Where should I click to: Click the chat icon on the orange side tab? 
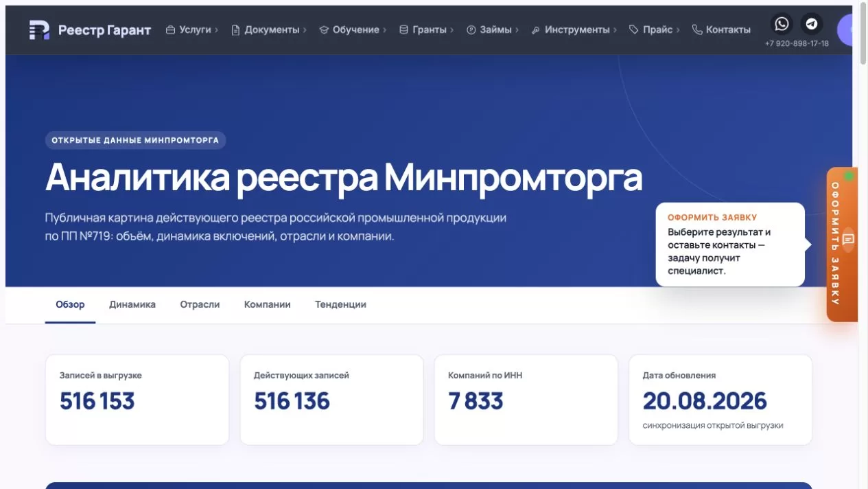pyautogui.click(x=848, y=240)
